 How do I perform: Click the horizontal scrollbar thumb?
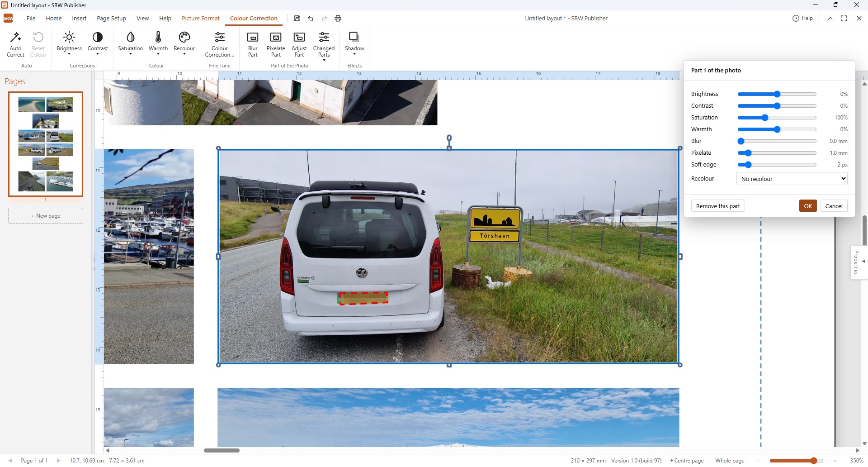point(222,450)
